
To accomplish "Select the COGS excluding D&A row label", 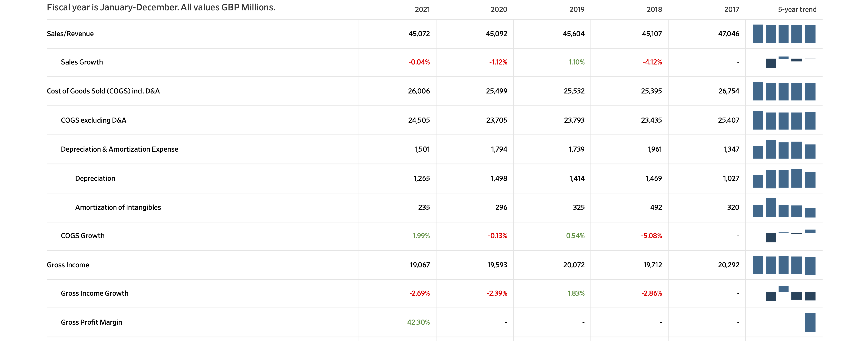I will [x=93, y=120].
